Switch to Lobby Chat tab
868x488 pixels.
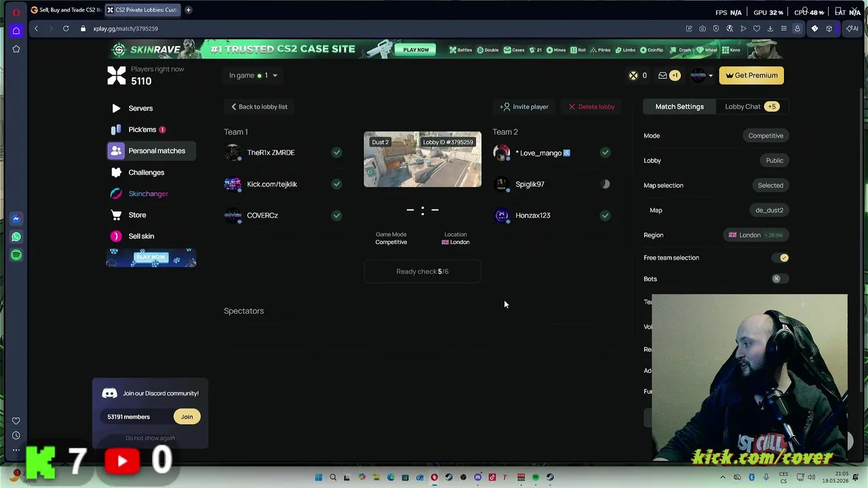[751, 106]
